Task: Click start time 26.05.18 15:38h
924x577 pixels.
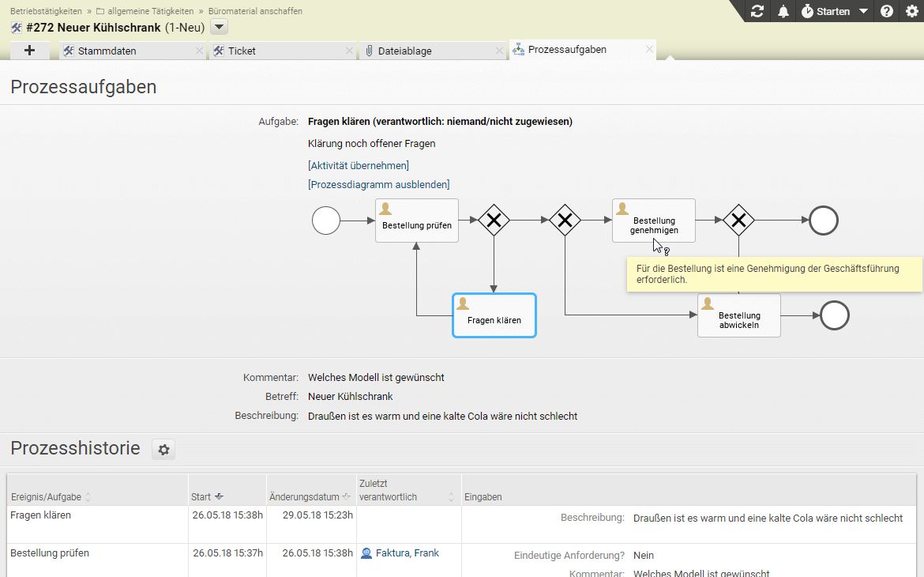Action: point(227,515)
